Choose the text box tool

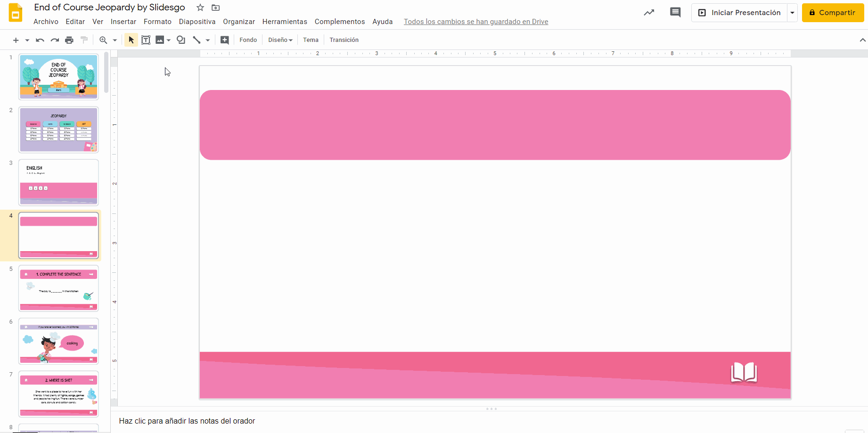146,40
